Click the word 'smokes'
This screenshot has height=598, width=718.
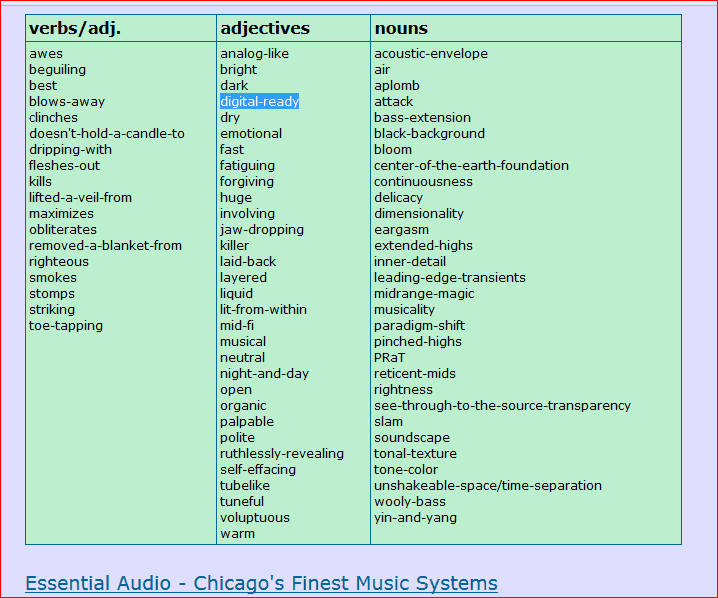coord(53,278)
